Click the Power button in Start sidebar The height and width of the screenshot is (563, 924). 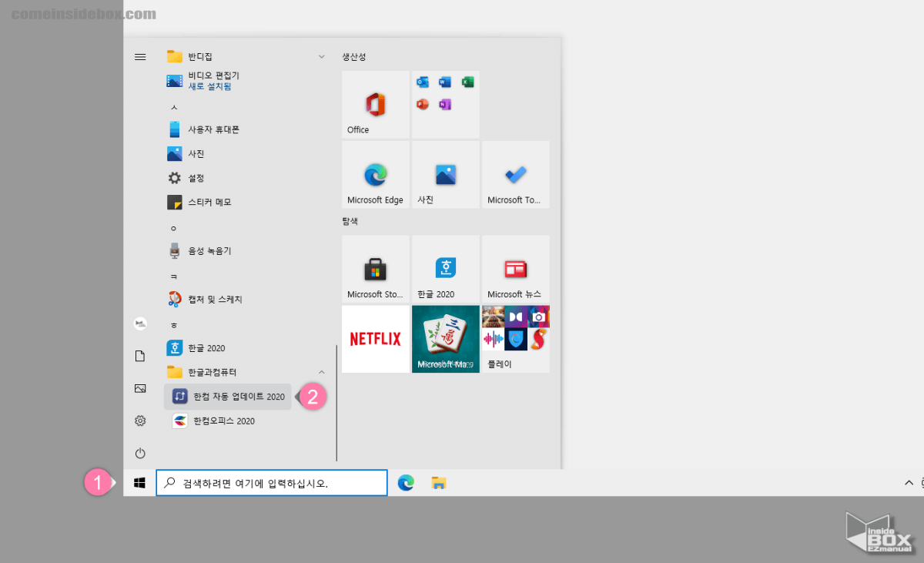pyautogui.click(x=140, y=453)
